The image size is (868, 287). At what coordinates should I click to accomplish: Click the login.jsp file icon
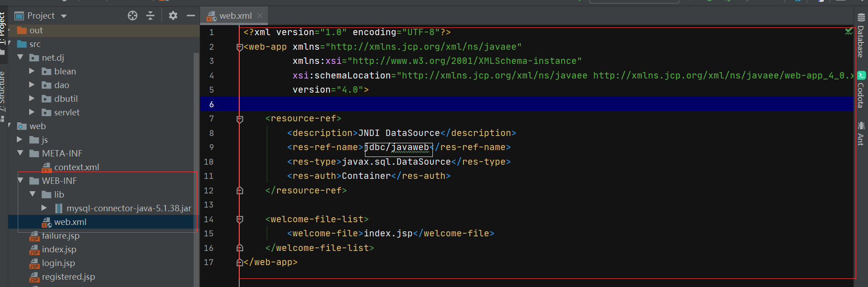(34, 264)
